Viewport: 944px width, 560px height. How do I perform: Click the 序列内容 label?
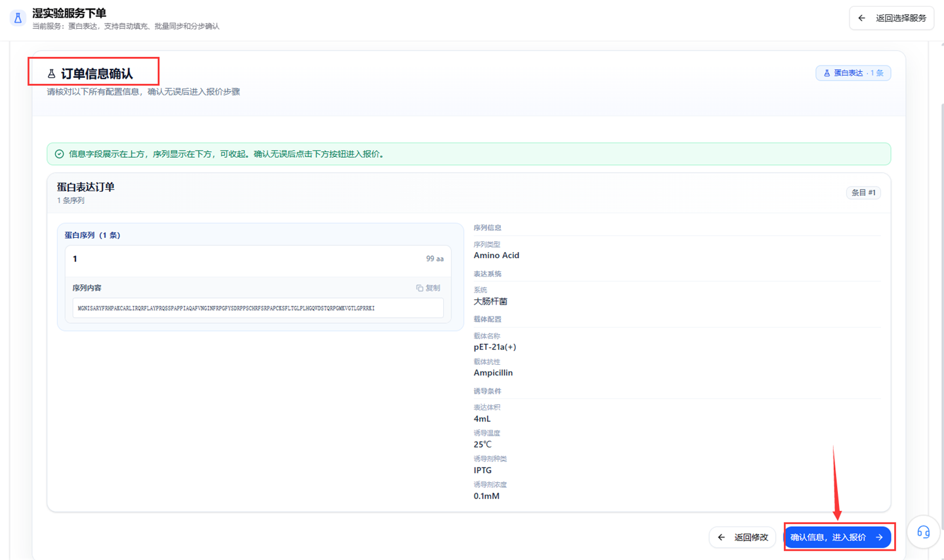tap(87, 288)
